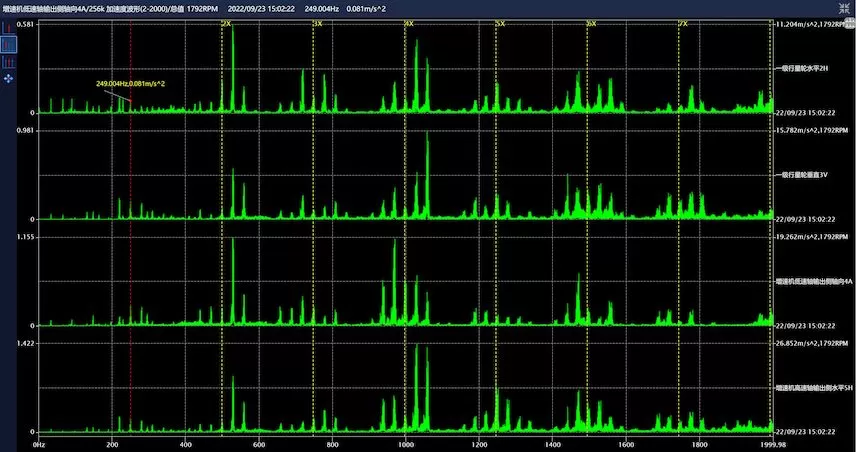Select the highlighted second icon in left toolbar
This screenshot has width=856, height=452.
(x=8, y=45)
